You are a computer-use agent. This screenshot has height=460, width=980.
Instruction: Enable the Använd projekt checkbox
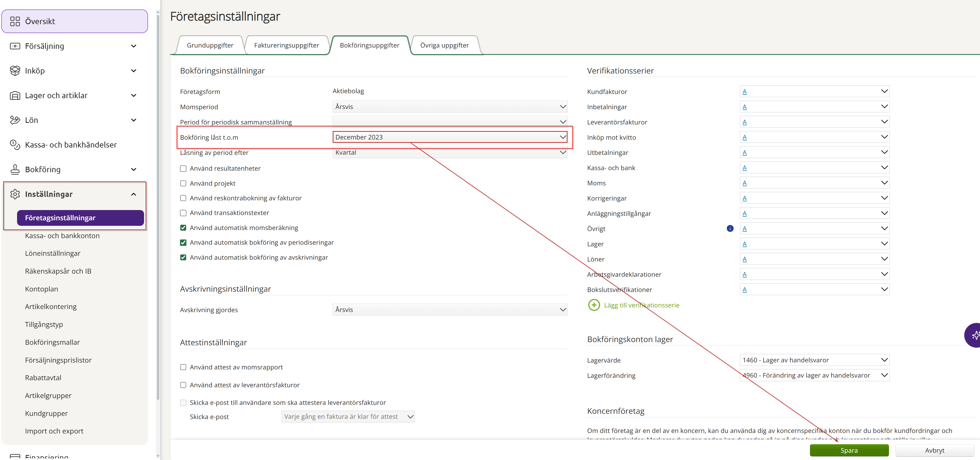183,184
